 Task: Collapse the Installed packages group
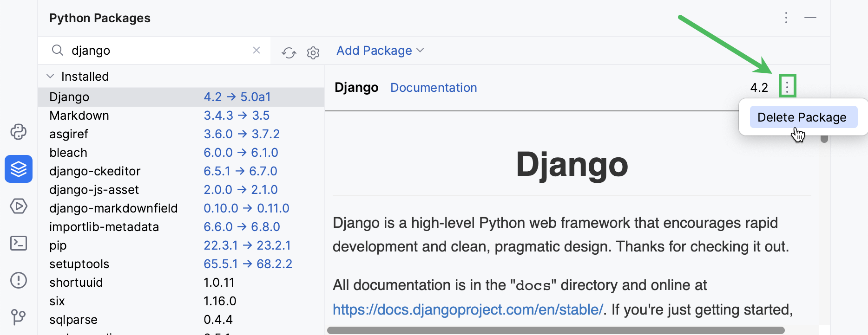tap(50, 76)
